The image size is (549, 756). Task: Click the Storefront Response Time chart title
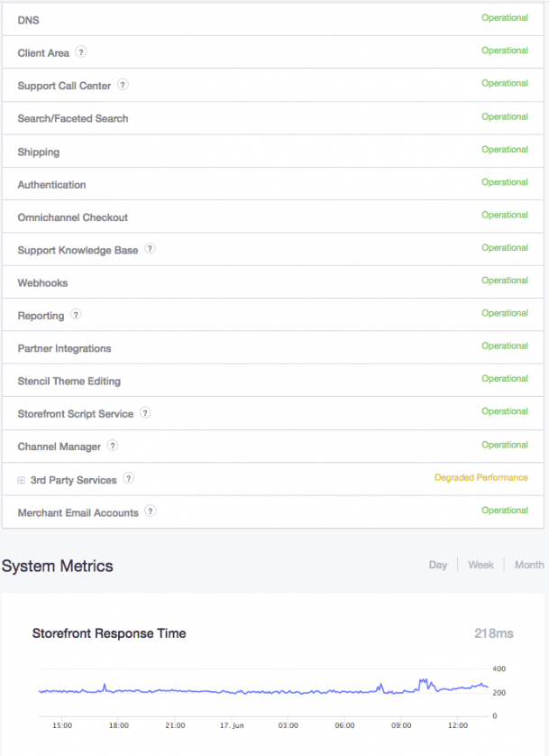point(109,633)
